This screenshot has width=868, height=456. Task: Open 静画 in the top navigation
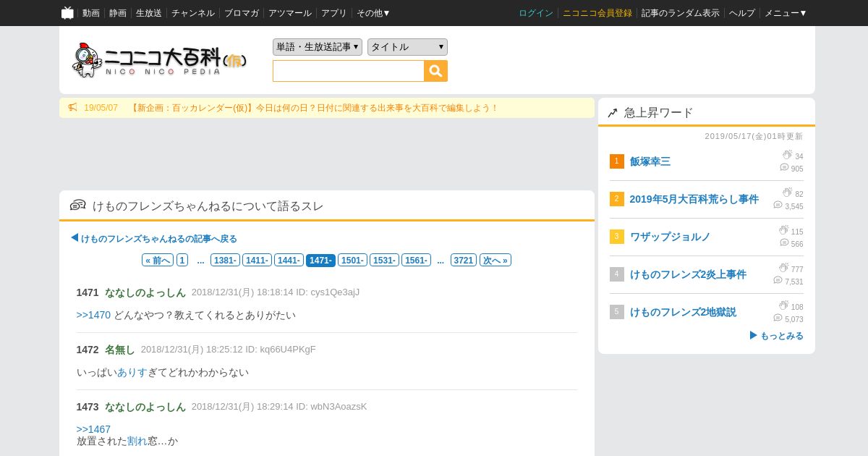pyautogui.click(x=118, y=13)
